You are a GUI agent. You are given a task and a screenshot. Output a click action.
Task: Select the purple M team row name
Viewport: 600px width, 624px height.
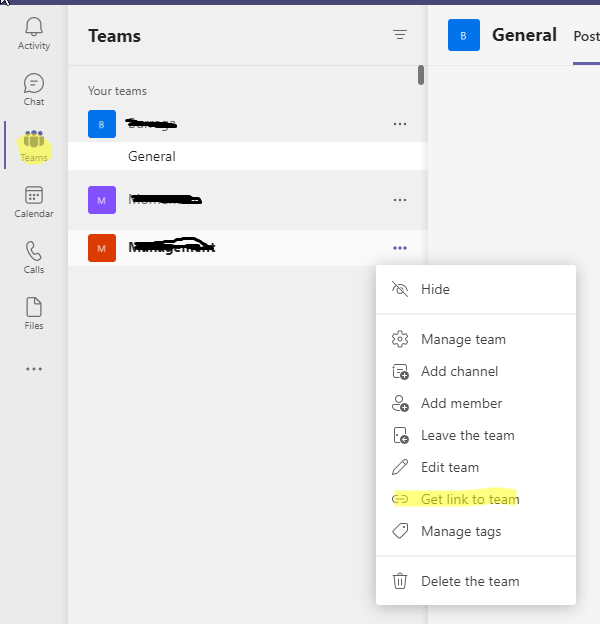tap(165, 199)
